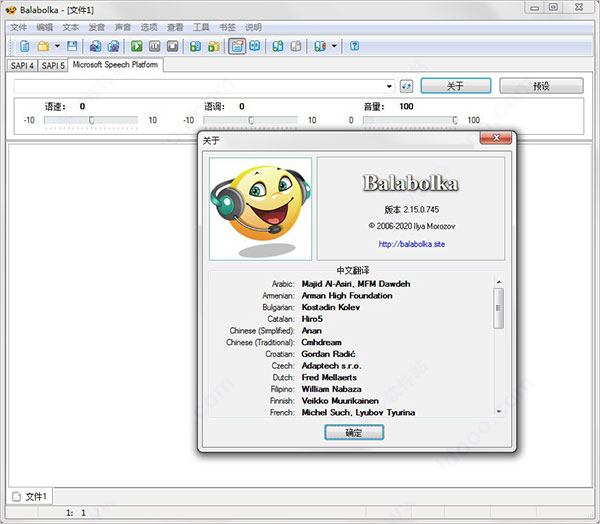Open the 选项 menu

tap(149, 27)
